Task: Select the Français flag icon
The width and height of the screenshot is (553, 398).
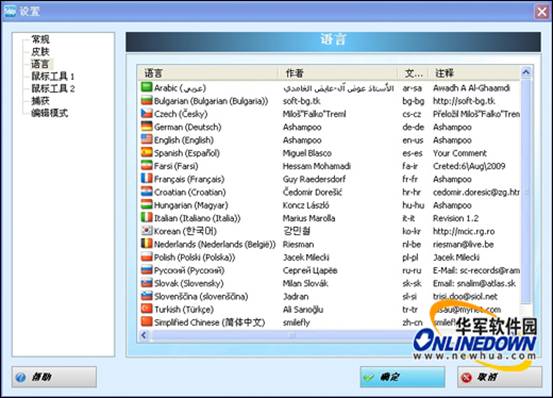Action: [x=146, y=178]
